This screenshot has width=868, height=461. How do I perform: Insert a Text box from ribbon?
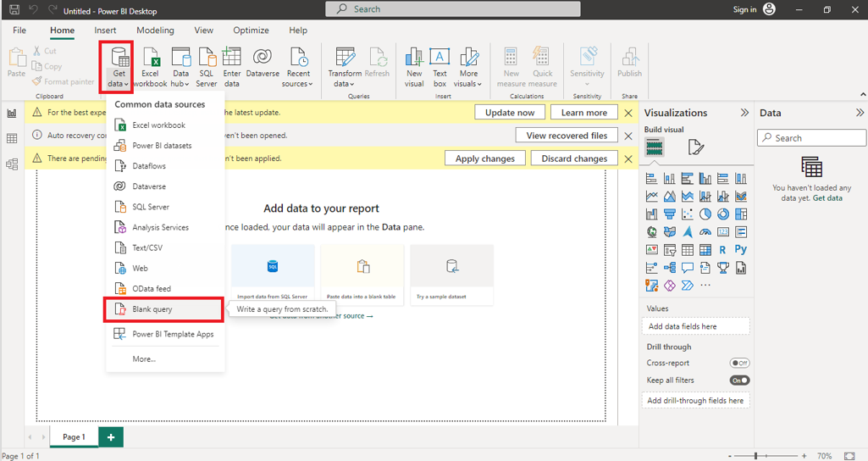(x=440, y=68)
